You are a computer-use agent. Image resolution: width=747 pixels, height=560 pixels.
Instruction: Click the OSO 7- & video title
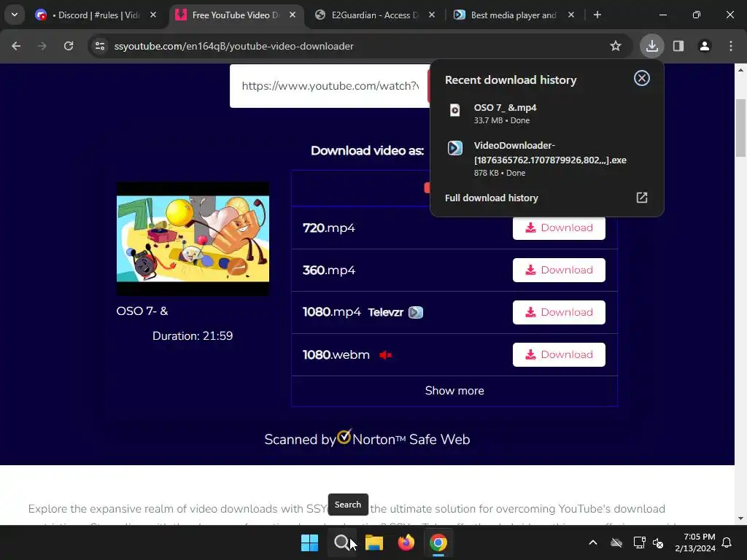[142, 311]
